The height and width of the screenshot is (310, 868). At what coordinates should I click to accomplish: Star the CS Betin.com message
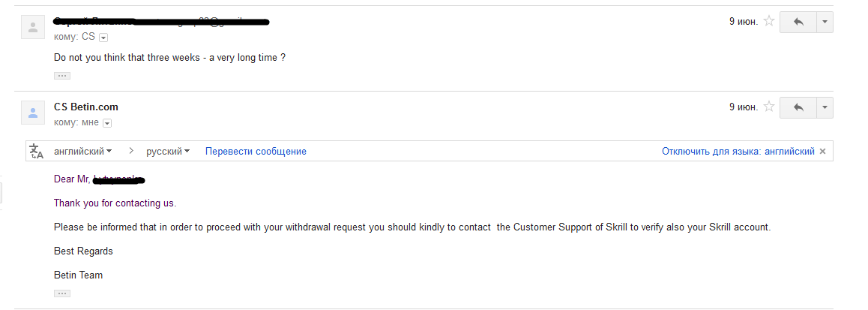[x=769, y=107]
